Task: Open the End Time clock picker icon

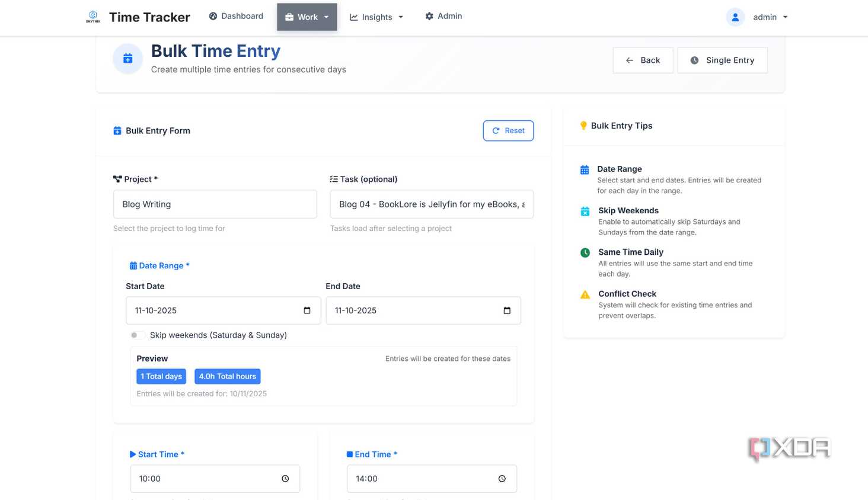Action: 502,479
